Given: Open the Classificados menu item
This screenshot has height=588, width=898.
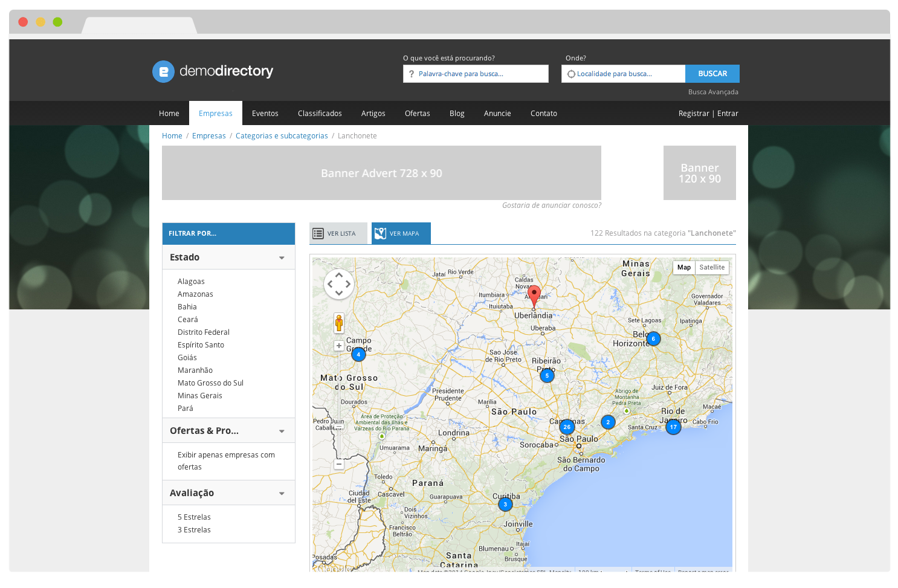Looking at the screenshot, I should pyautogui.click(x=320, y=113).
